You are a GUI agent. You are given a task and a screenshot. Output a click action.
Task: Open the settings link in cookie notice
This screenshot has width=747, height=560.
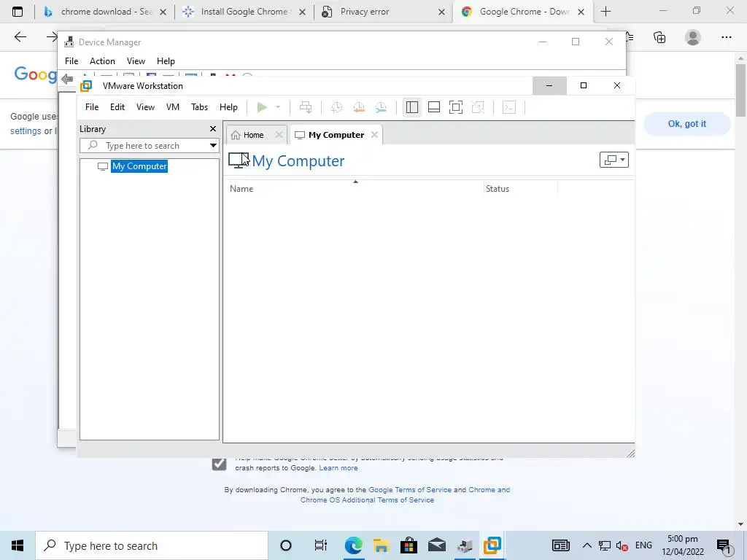(x=26, y=131)
